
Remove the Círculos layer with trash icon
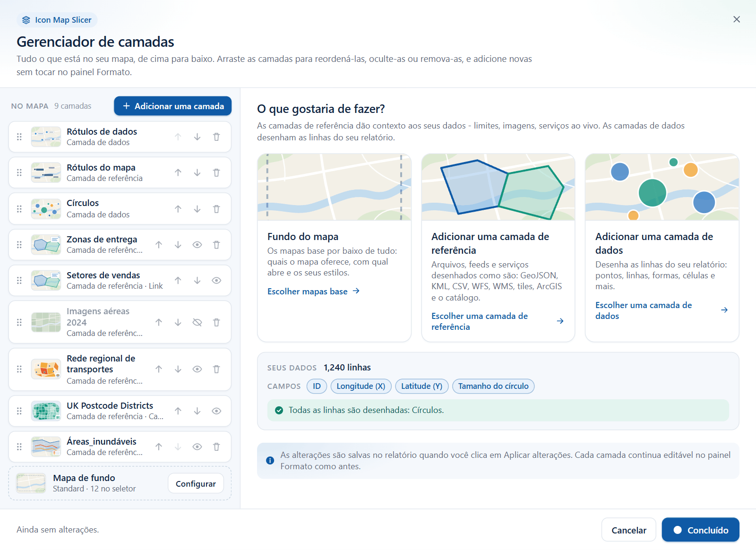(x=216, y=209)
